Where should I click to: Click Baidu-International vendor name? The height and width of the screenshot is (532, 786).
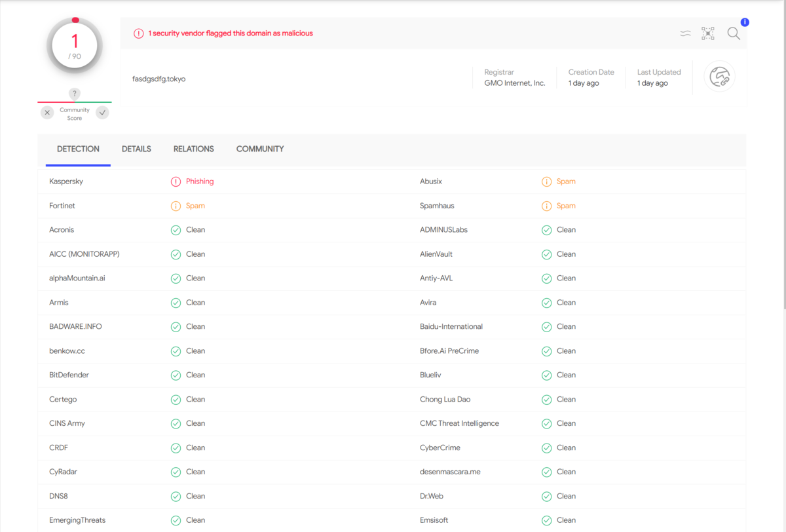pos(451,327)
